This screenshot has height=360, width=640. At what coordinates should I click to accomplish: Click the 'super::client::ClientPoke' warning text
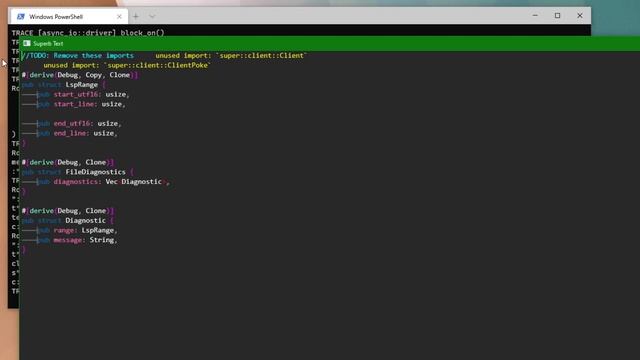127,65
